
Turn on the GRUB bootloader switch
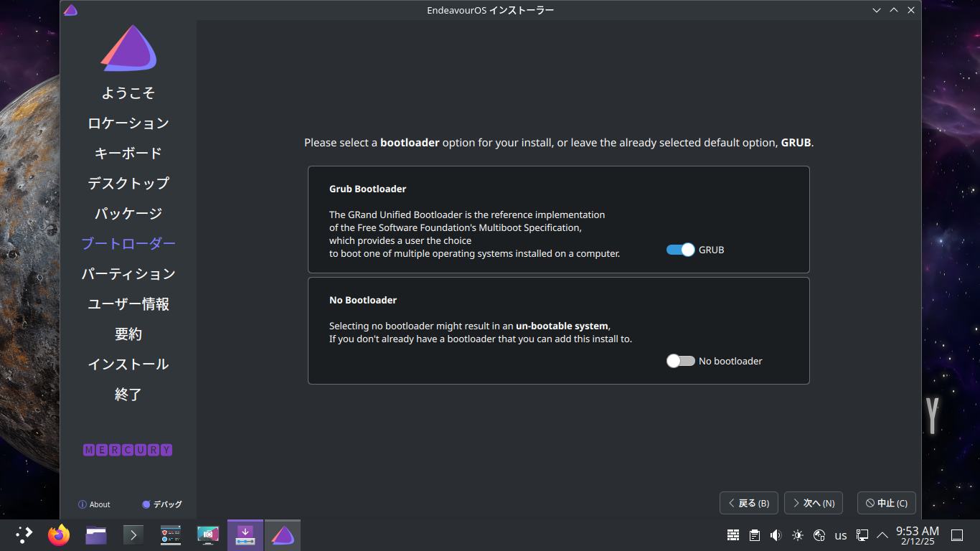681,250
